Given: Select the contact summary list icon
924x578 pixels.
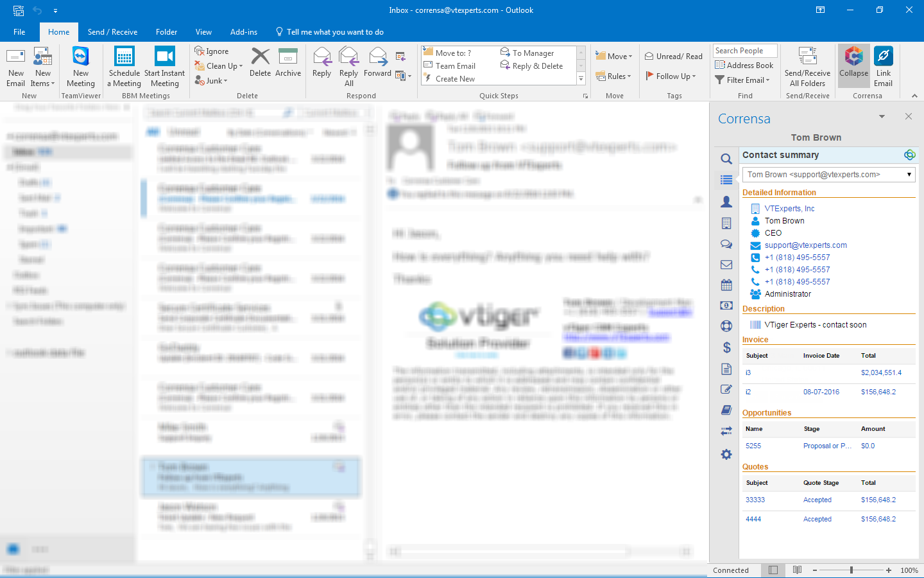Looking at the screenshot, I should click(x=726, y=180).
